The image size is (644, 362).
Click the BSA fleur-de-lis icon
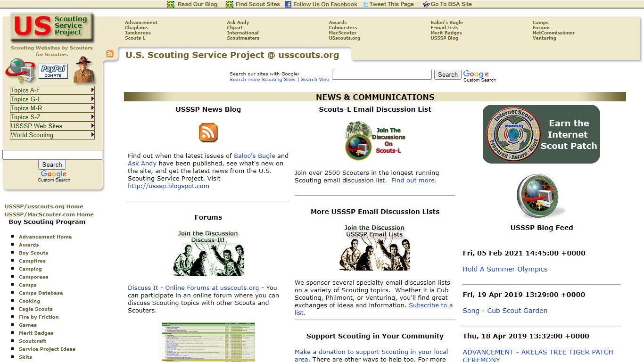426,4
